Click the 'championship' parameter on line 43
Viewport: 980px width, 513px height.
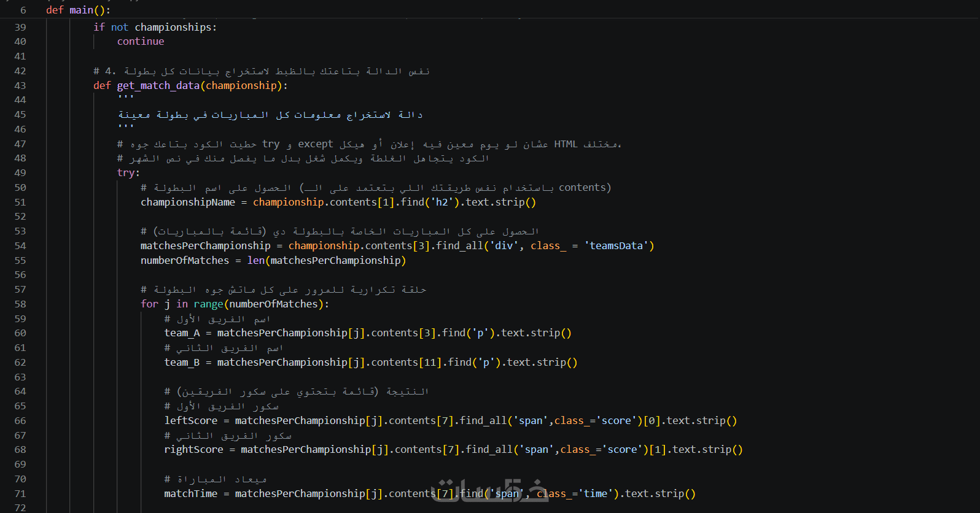[241, 85]
